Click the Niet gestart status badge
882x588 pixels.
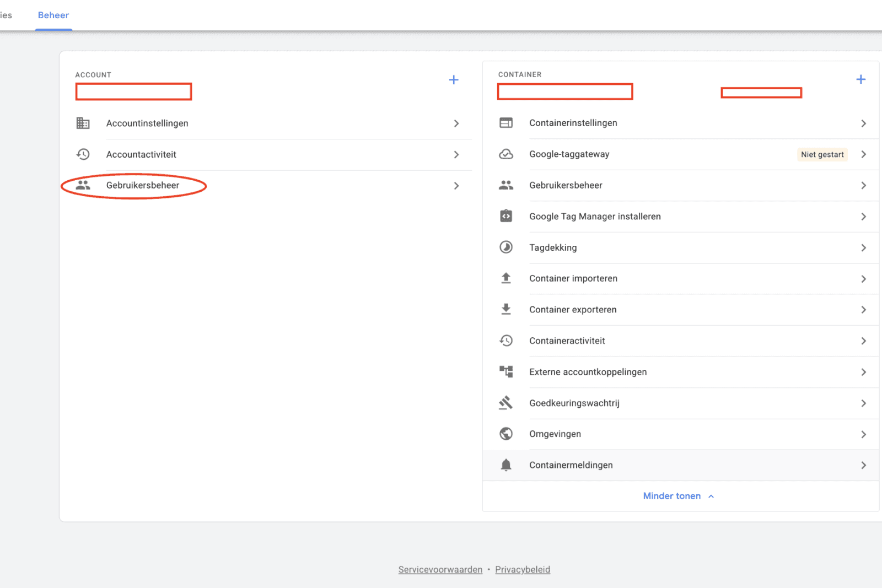coord(822,154)
